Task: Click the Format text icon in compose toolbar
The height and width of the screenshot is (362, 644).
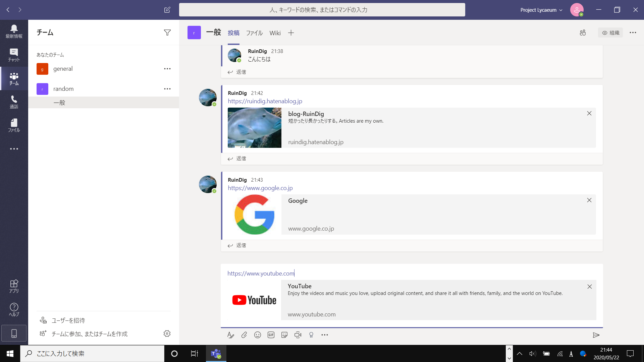Action: pos(230,335)
